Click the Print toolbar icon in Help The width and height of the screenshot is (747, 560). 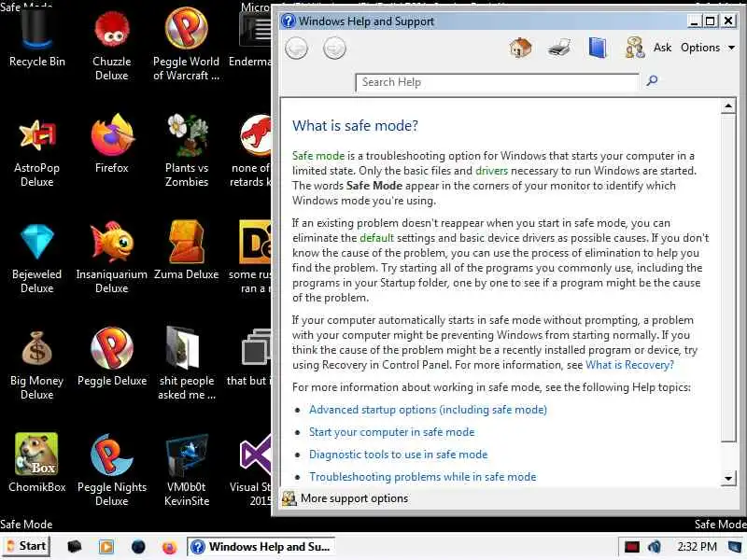click(x=558, y=49)
